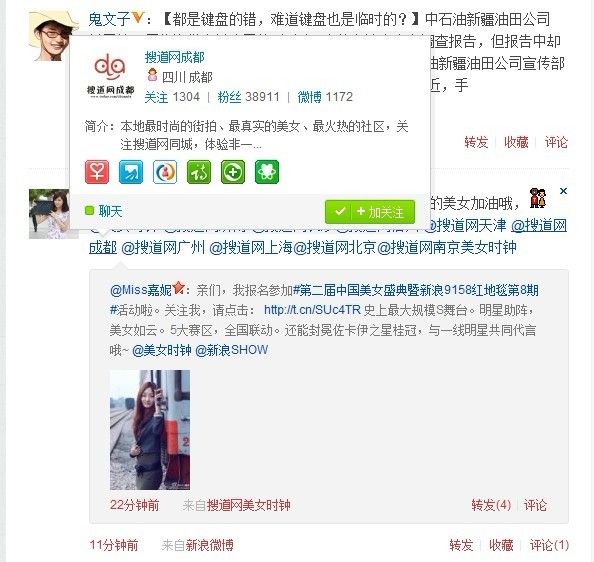
Task: Click the green plus circle badge icon
Action: point(233,172)
